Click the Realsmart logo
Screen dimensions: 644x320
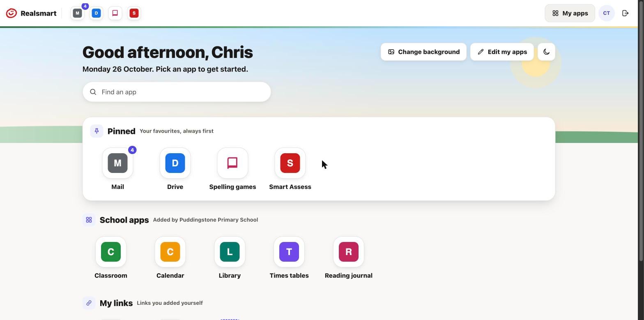(31, 13)
